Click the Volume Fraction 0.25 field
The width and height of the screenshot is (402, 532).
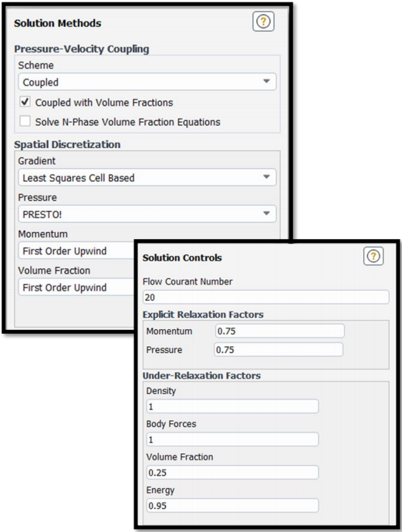click(x=232, y=473)
